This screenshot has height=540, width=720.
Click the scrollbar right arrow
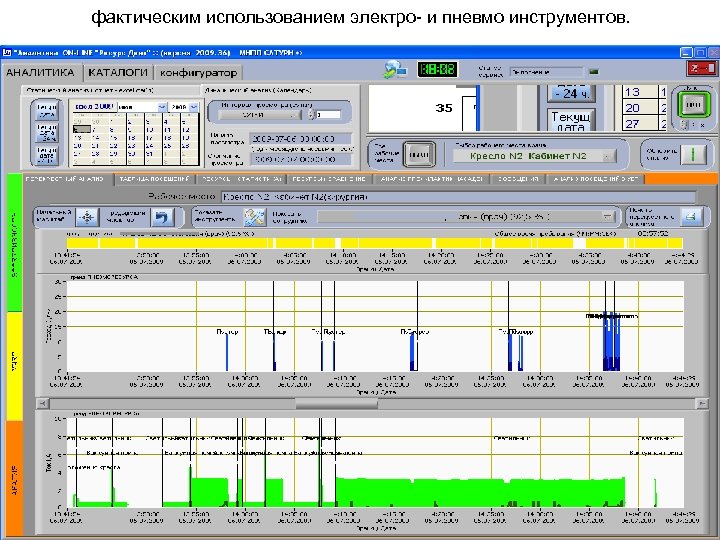[702, 403]
